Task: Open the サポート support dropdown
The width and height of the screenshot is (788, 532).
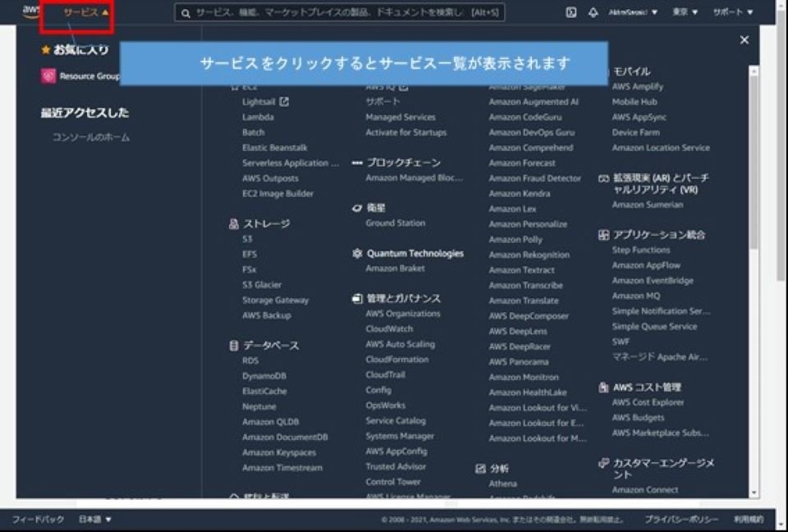Action: click(733, 12)
